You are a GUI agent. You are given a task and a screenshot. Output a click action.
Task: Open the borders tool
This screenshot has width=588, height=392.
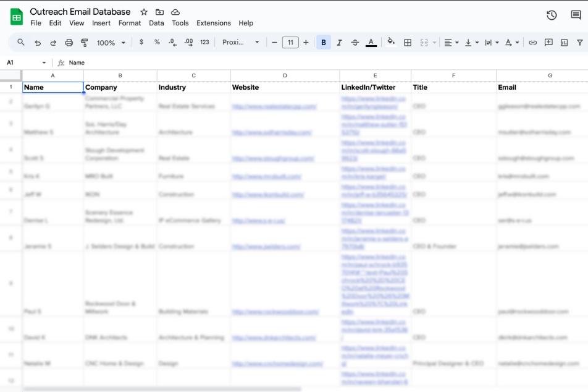click(408, 43)
